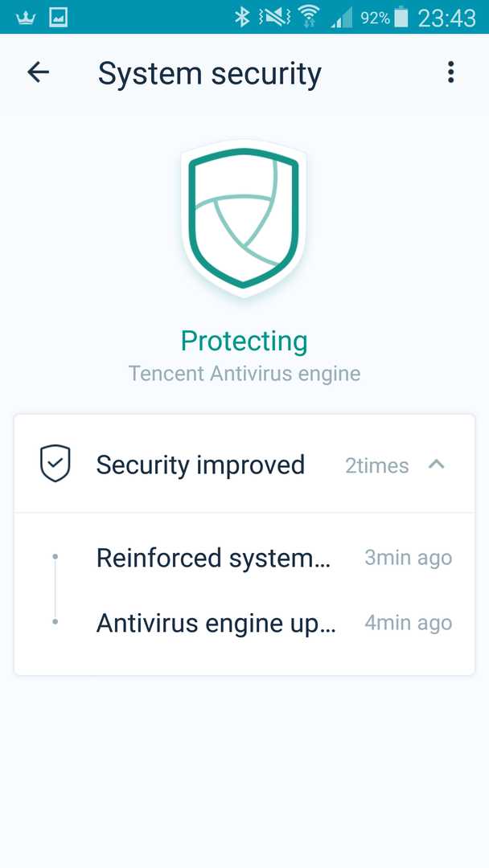This screenshot has width=489, height=868.
Task: Collapse the Security improved section chevron
Action: (x=437, y=464)
